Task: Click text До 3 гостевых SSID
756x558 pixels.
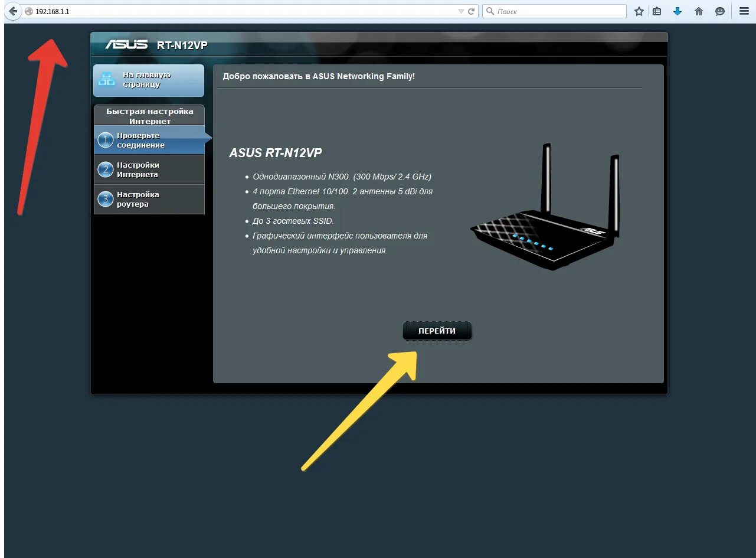Action: tap(293, 221)
